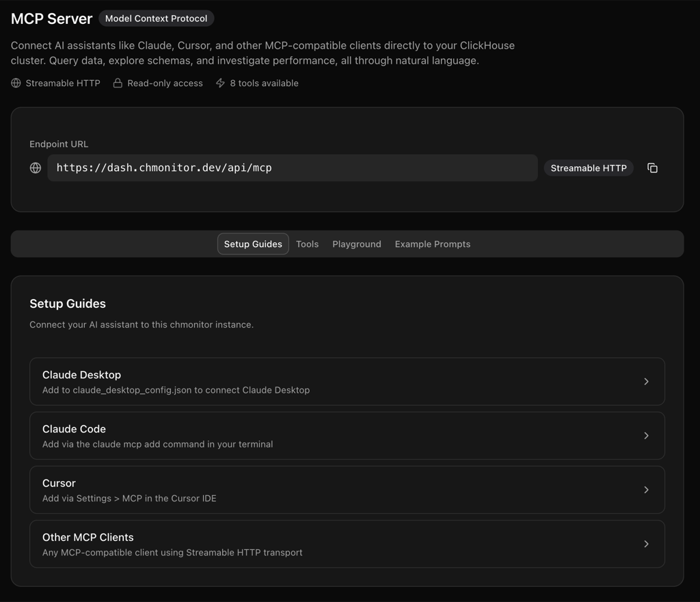
Task: Click the Streamable HTTP badge near the URL
Action: point(589,168)
